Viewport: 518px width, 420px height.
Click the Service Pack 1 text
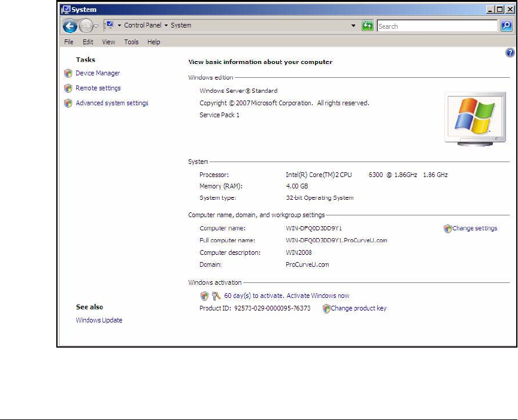coord(219,115)
